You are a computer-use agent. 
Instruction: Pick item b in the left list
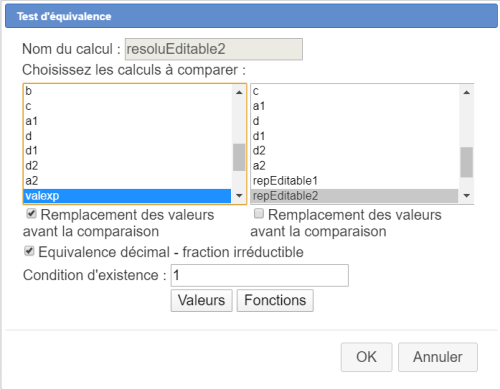point(127,91)
